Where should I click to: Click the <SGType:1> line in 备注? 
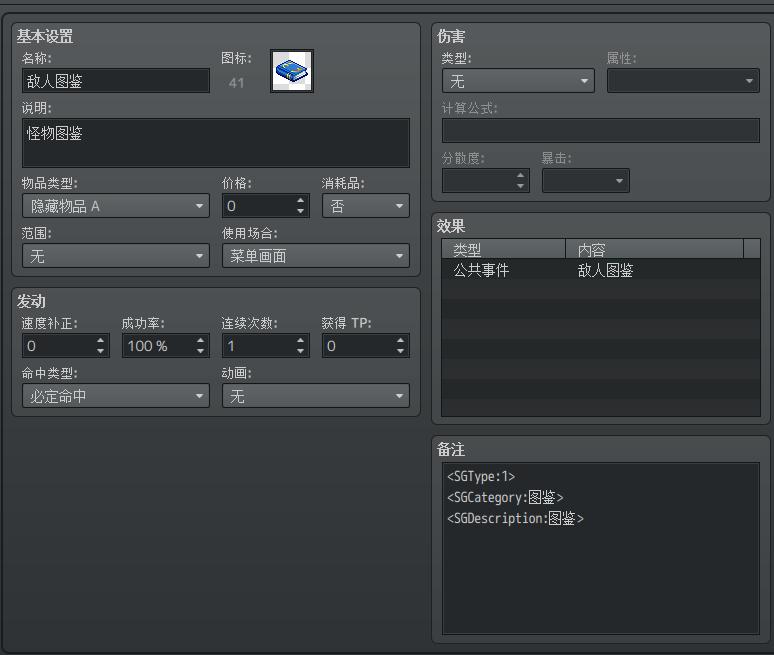481,476
